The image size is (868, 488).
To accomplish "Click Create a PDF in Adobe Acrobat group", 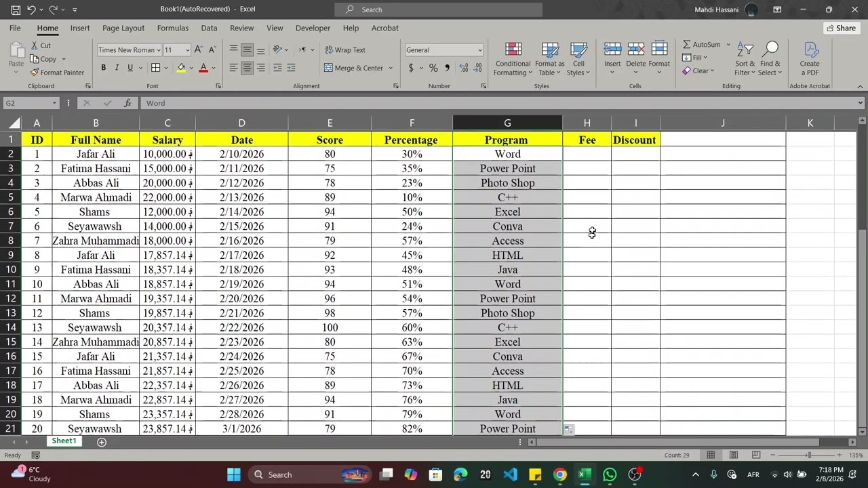I will [x=810, y=59].
